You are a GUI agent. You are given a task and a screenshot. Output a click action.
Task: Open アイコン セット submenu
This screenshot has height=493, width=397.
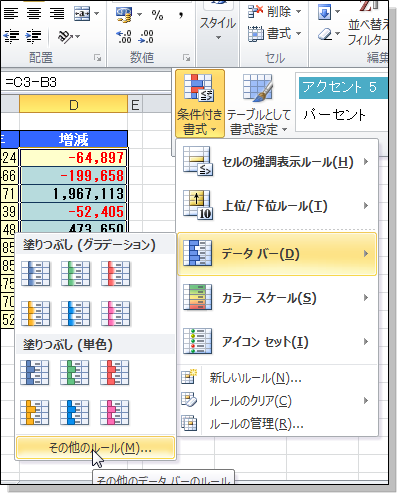coord(277,342)
